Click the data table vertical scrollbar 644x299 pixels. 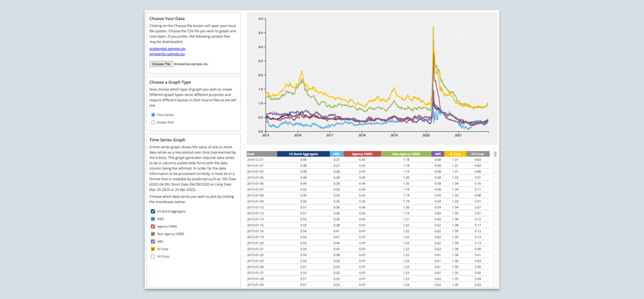pyautogui.click(x=494, y=155)
